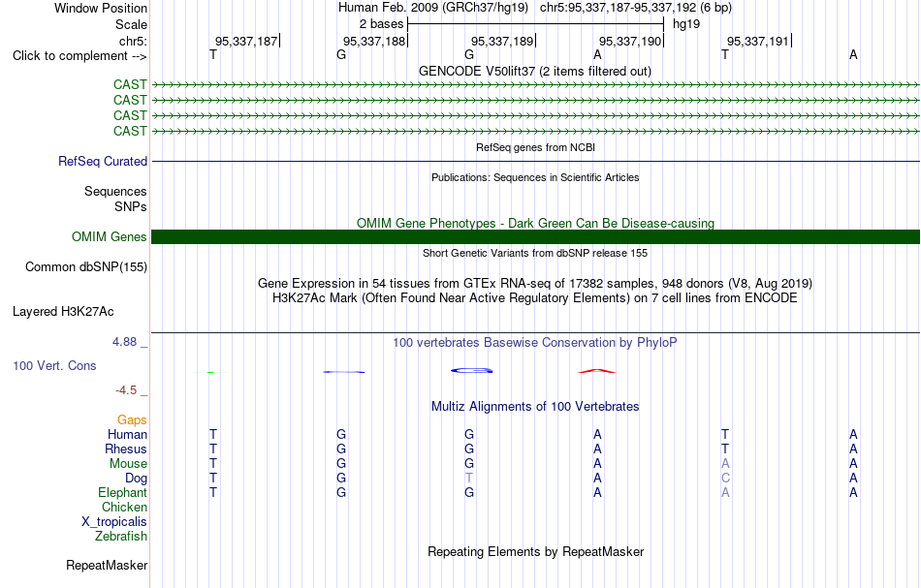Click the Sequences track label
This screenshot has height=588, width=921.
[x=115, y=191]
